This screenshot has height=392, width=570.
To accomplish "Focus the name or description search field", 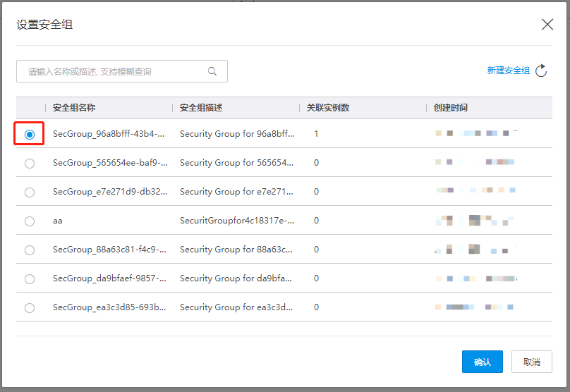I will [x=113, y=71].
